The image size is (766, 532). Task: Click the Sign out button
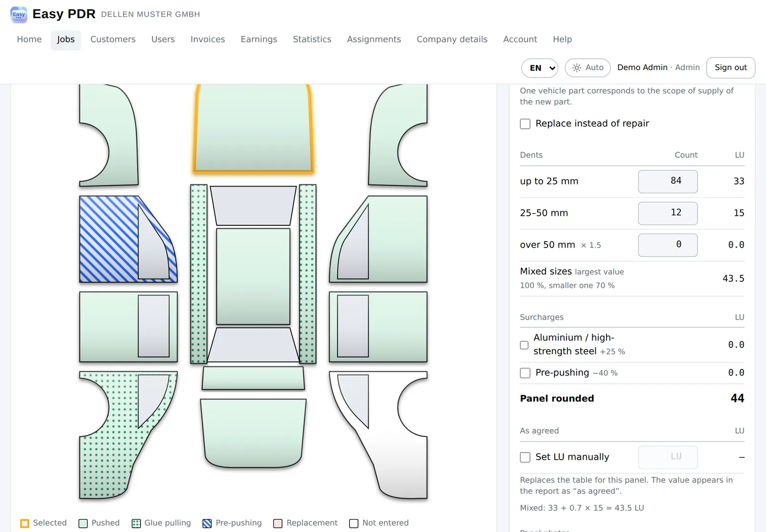[731, 68]
